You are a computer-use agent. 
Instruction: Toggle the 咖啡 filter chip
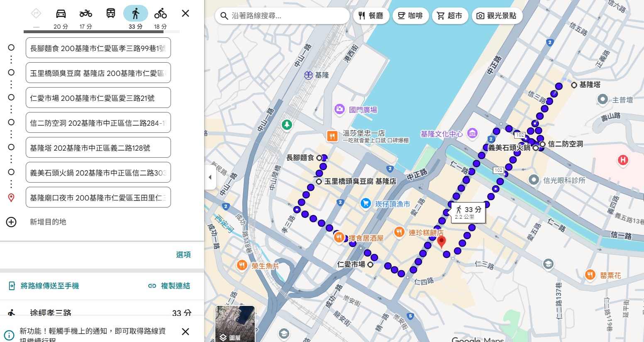coord(410,16)
